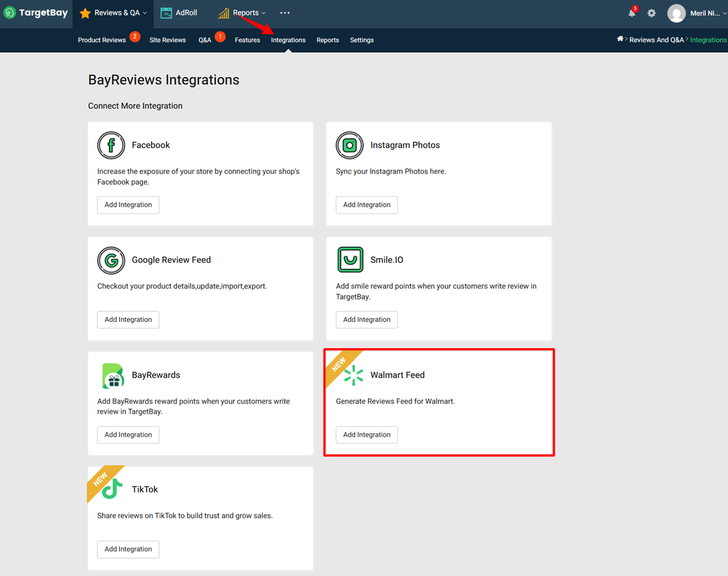The image size is (728, 576).
Task: Click the BayReviews Integrations heading
Action: pos(164,80)
